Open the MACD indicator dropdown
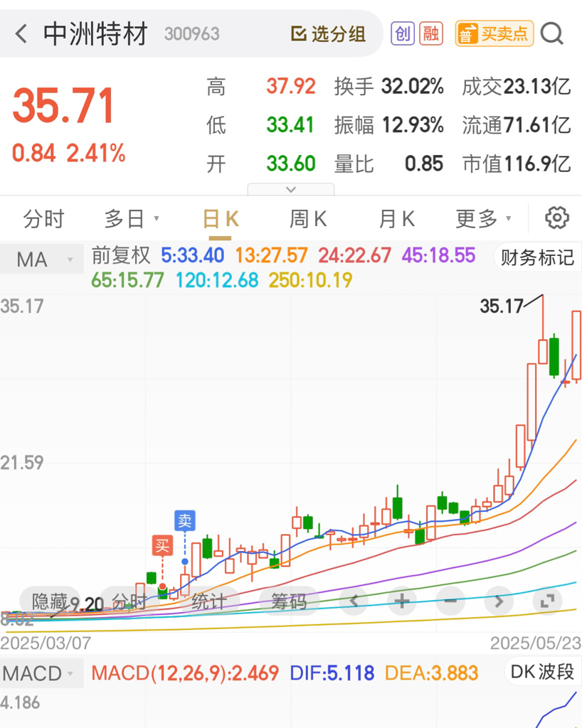The width and height of the screenshot is (582, 728). [41, 673]
